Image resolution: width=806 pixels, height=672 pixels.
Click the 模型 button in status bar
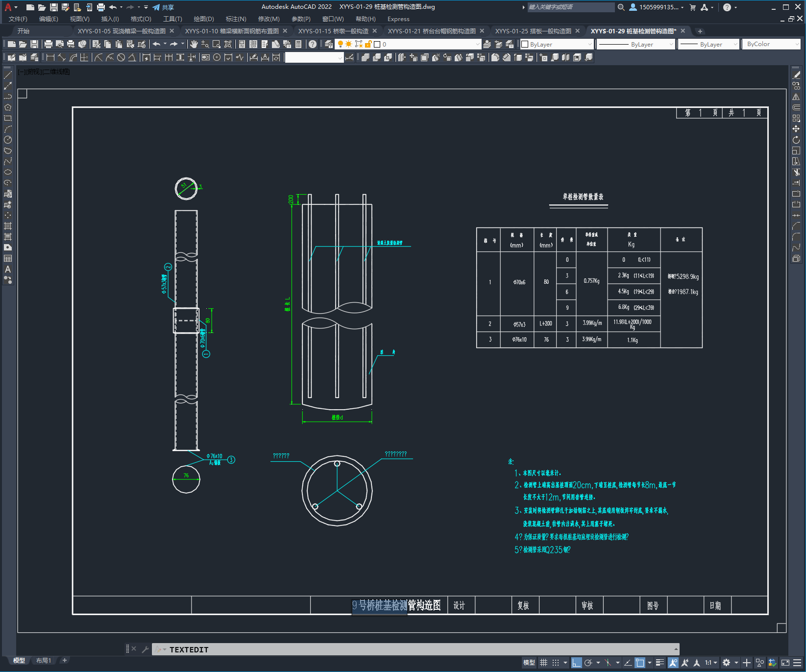pyautogui.click(x=529, y=663)
